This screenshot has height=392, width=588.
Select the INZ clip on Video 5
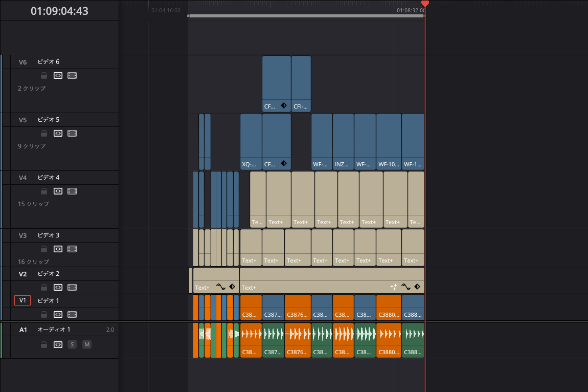point(343,142)
